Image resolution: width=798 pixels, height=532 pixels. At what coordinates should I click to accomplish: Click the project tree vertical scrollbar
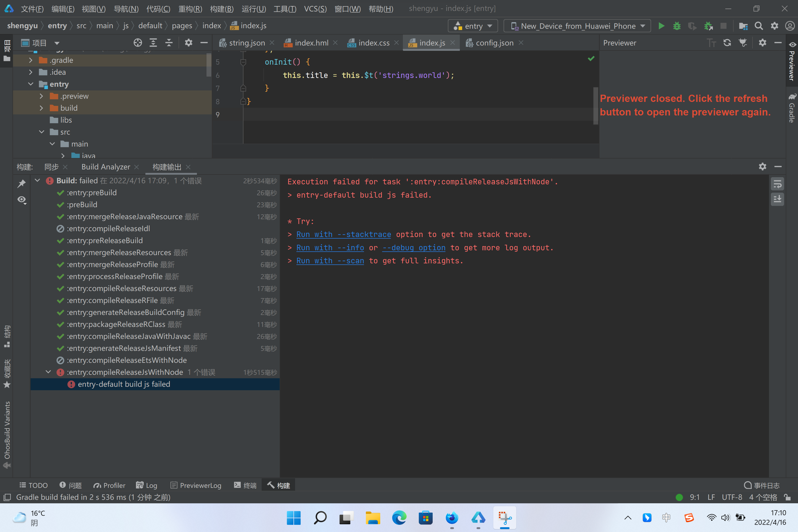[209, 65]
